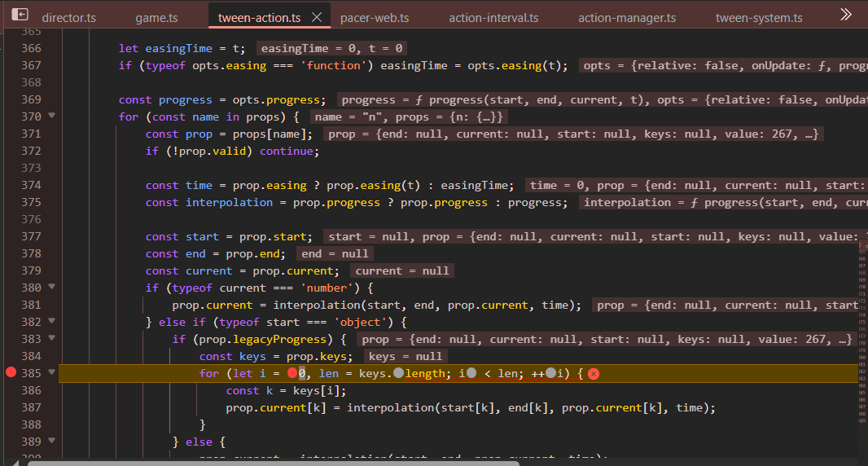Click the 'continue' keyword on line 372
The height and width of the screenshot is (466, 868).
(286, 151)
